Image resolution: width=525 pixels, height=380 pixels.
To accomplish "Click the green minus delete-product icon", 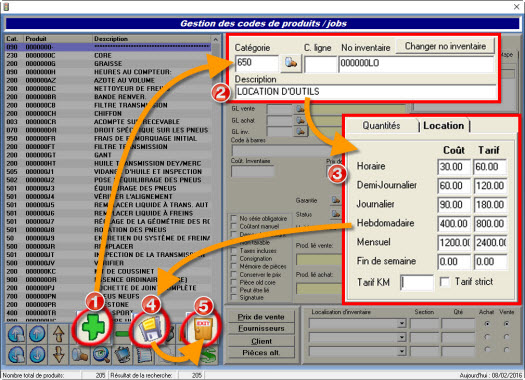I will pos(122,333).
